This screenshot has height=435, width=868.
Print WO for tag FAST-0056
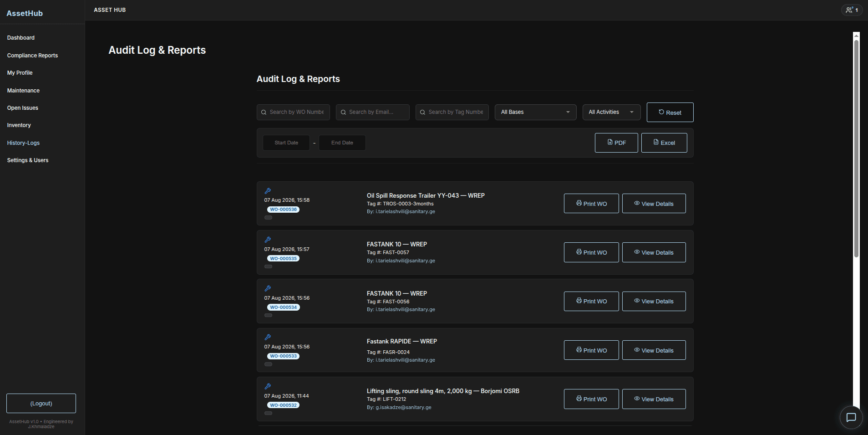(591, 301)
